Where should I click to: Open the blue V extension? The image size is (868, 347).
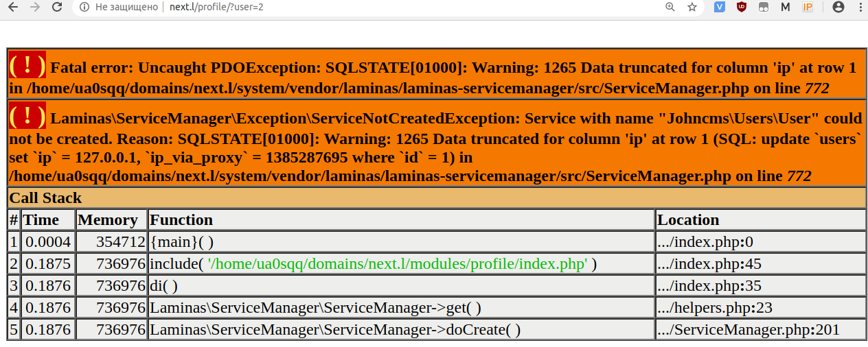pyautogui.click(x=720, y=7)
